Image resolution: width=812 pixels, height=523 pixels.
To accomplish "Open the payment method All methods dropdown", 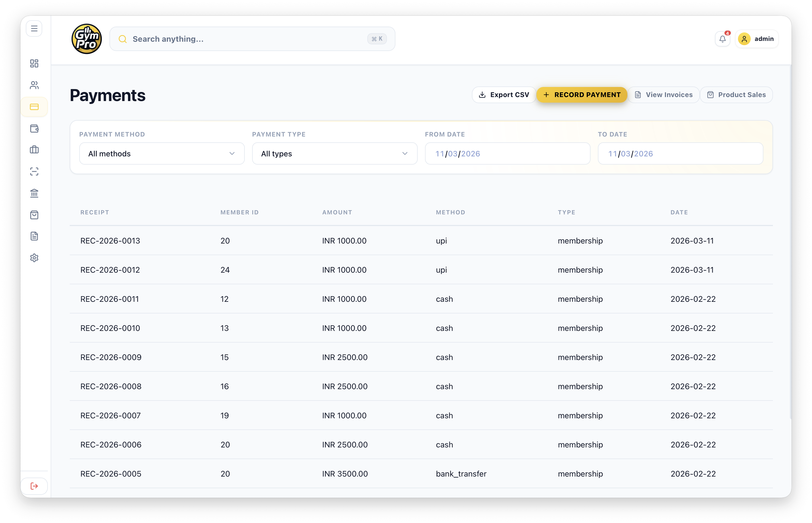I will click(x=161, y=154).
